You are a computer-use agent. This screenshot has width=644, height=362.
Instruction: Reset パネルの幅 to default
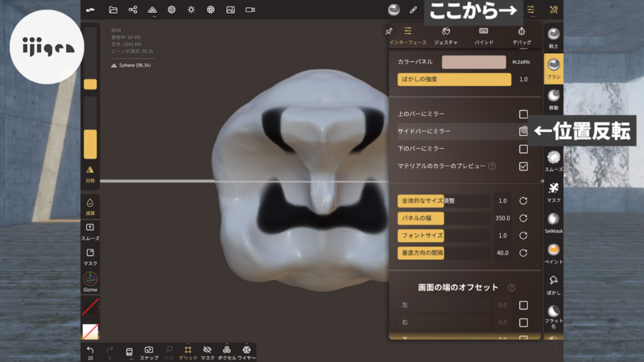pyautogui.click(x=523, y=218)
